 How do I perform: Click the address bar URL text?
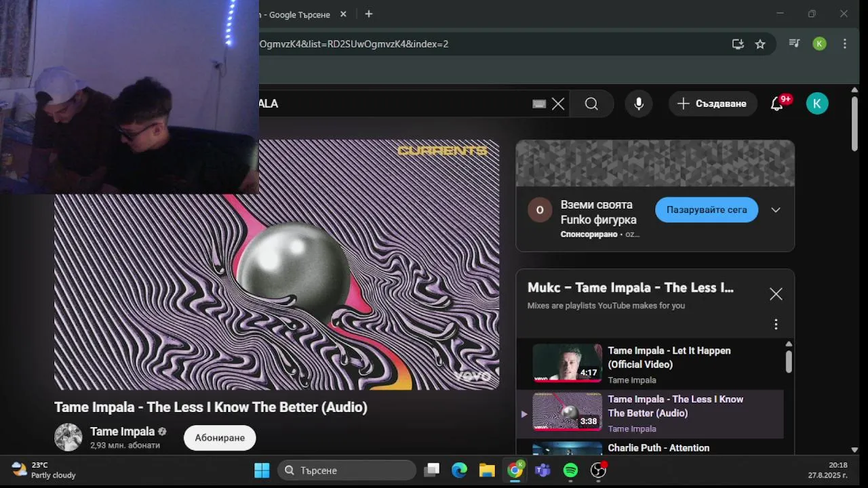tap(354, 44)
